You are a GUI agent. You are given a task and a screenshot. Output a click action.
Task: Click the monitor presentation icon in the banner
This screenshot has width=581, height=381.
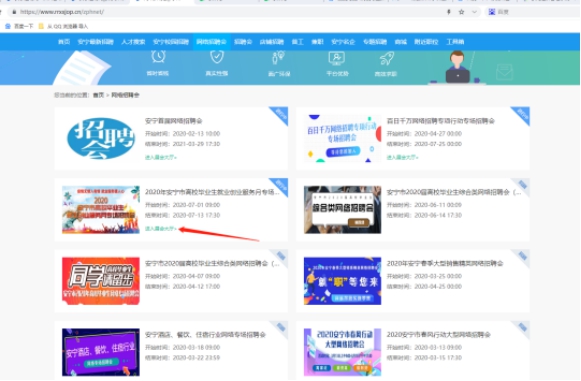pos(336,58)
